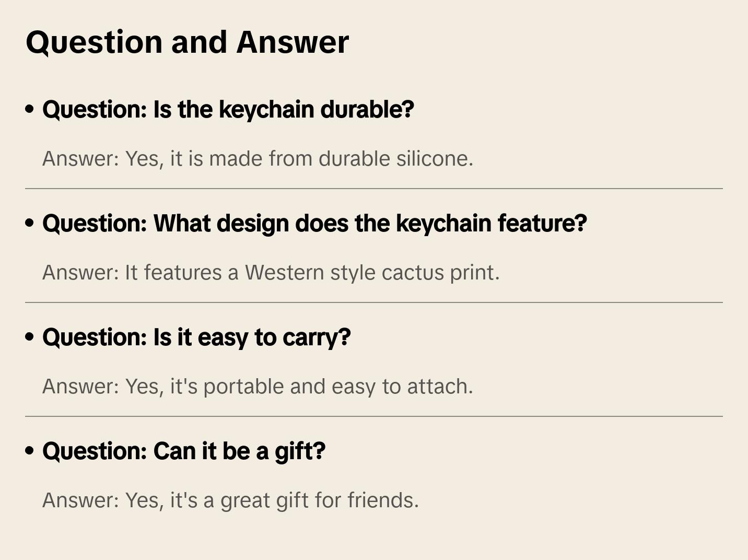The width and height of the screenshot is (748, 560).
Task: Click the bullet beside the keychain design question
Action: (30, 223)
